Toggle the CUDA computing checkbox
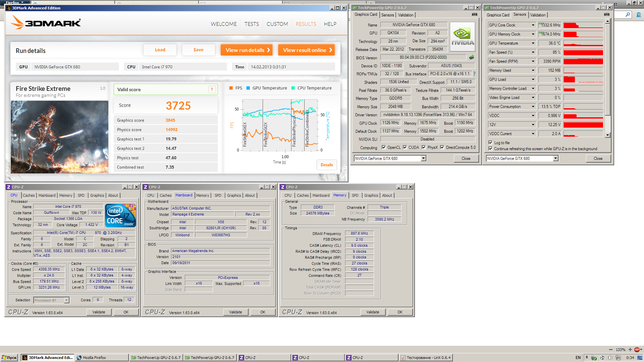644x362 pixels. (x=405, y=147)
